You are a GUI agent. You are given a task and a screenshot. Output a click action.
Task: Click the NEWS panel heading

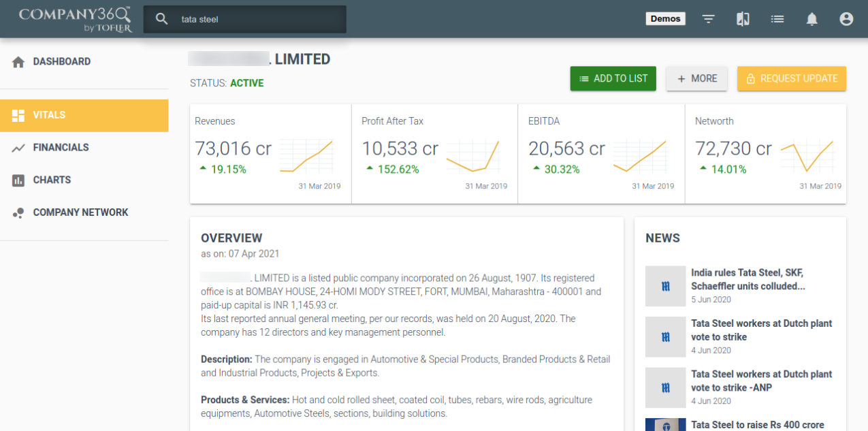[662, 238]
